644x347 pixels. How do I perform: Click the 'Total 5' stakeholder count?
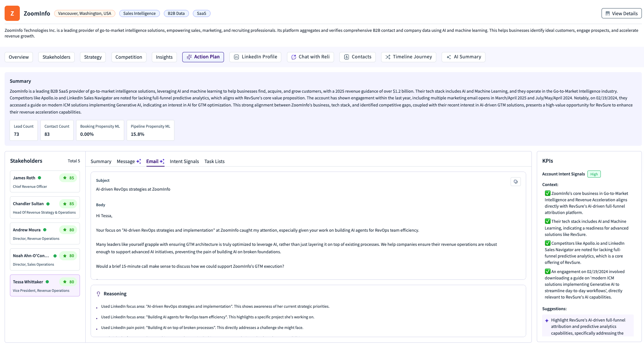point(74,161)
